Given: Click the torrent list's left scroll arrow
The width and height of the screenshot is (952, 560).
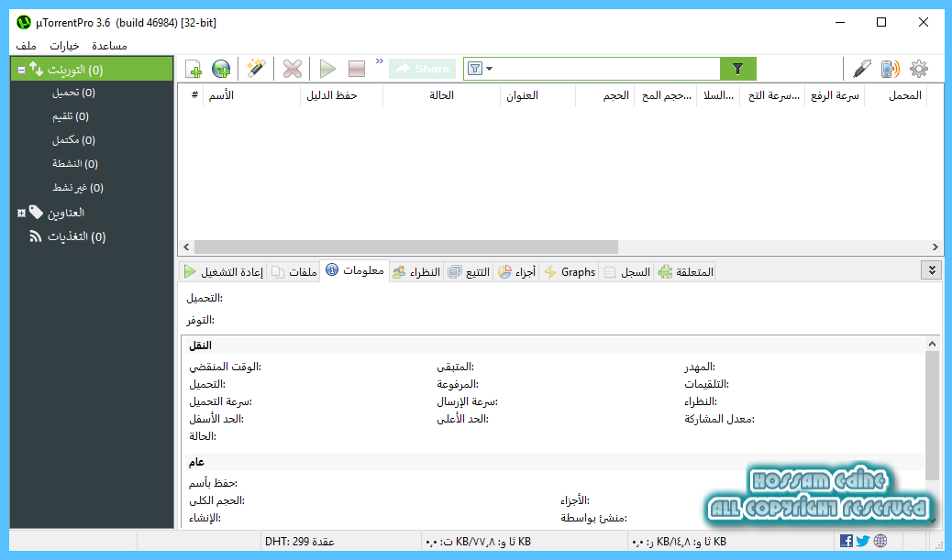Looking at the screenshot, I should [x=186, y=247].
